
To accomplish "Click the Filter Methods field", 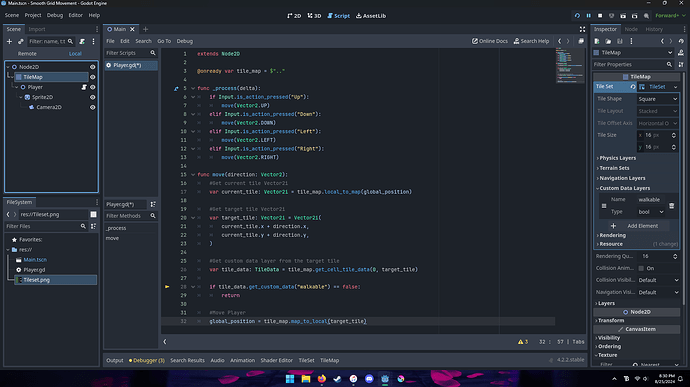I will tap(131, 216).
